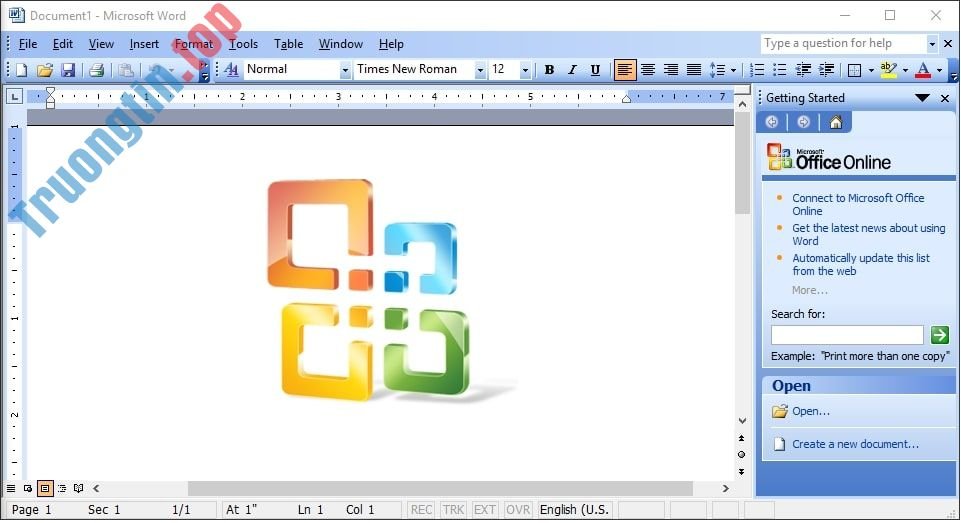This screenshot has height=523, width=961.
Task: Open font color palette dropdown arrow
Action: coord(940,71)
